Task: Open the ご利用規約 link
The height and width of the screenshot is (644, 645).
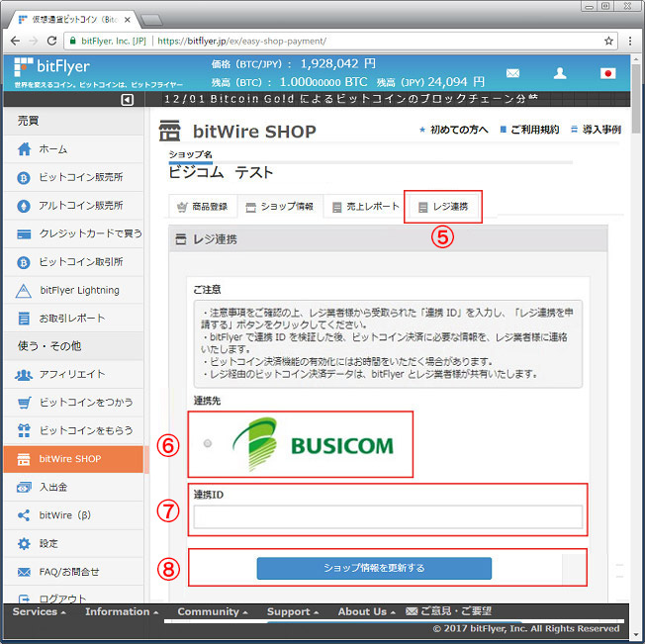Action: click(529, 130)
